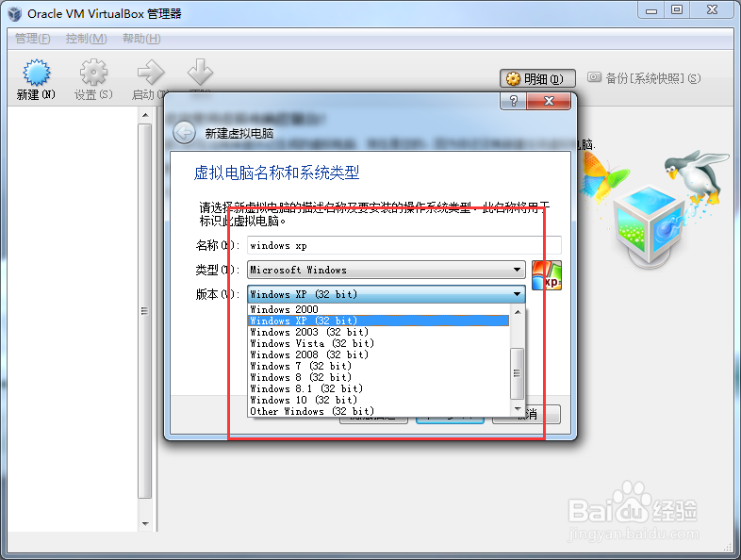Select Other Windows (32 bit)
Viewport: 741px width, 560px height.
pyautogui.click(x=379, y=411)
